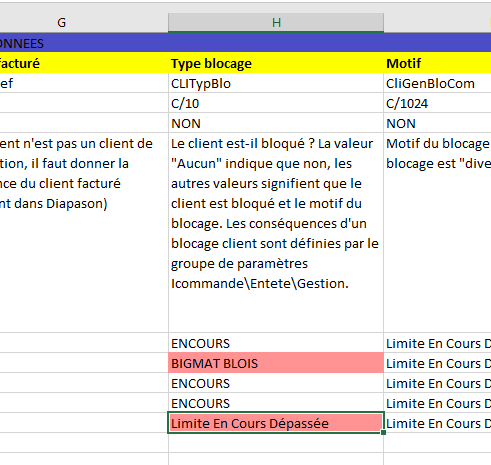Click the red "Limite En Cours Dépassée" cell
Image resolution: width=491 pixels, height=465 pixels.
(x=276, y=423)
